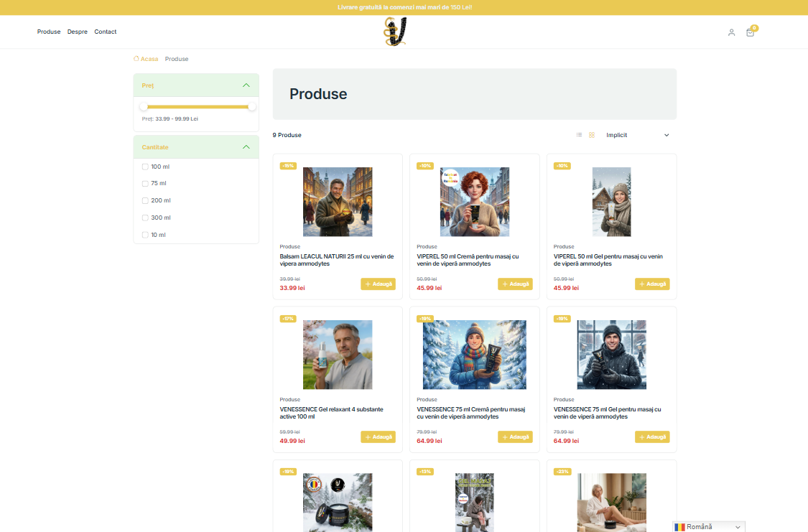This screenshot has height=532, width=808.
Task: Open the shopping cart icon
Action: point(750,32)
